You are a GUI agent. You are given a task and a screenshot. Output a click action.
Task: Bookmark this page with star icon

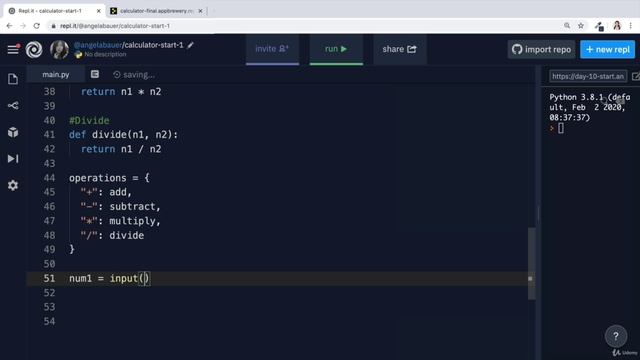[581, 26]
